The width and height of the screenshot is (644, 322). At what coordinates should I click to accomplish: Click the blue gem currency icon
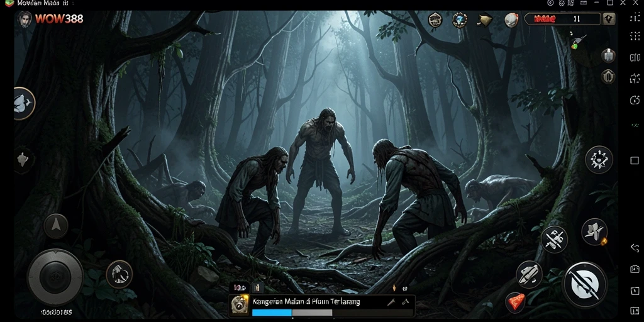[460, 19]
